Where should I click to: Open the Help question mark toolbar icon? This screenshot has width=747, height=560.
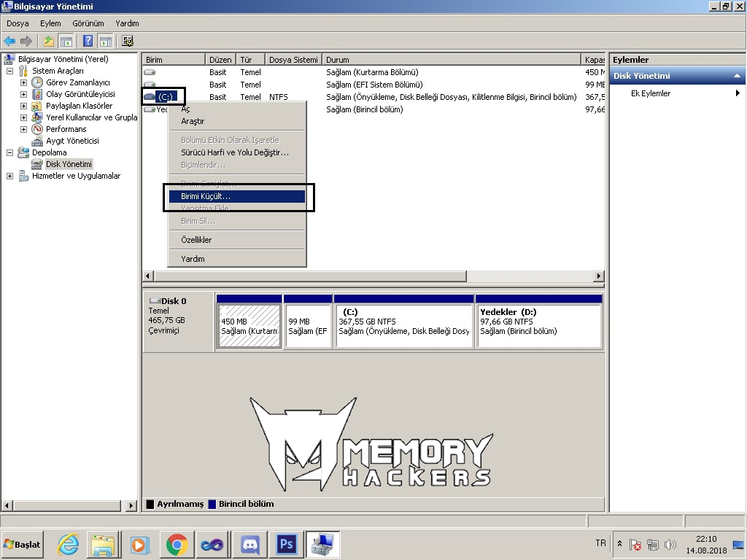(88, 42)
